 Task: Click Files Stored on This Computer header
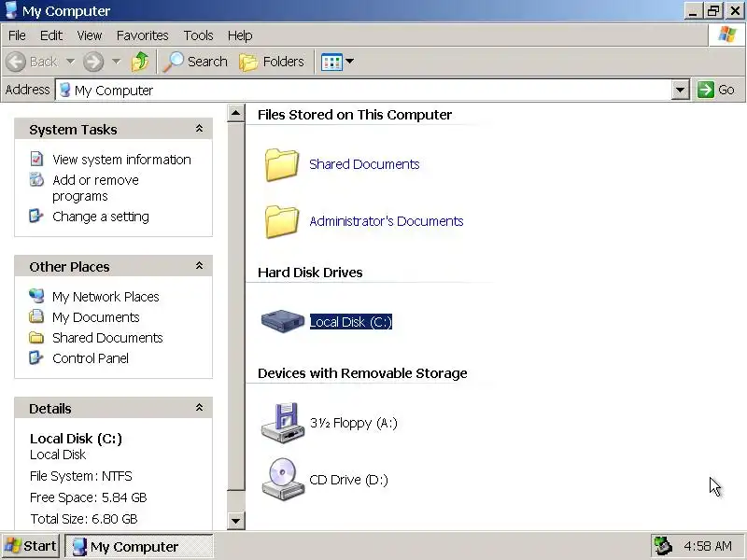(355, 115)
